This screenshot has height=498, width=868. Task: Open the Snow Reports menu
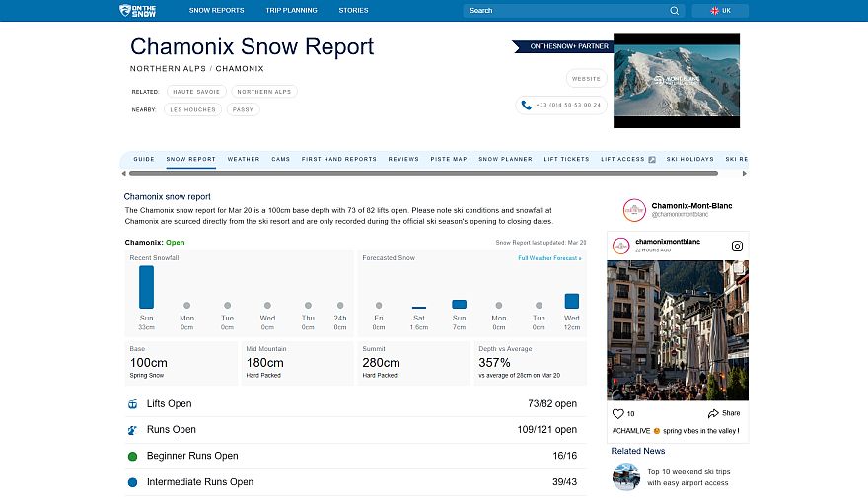216,11
